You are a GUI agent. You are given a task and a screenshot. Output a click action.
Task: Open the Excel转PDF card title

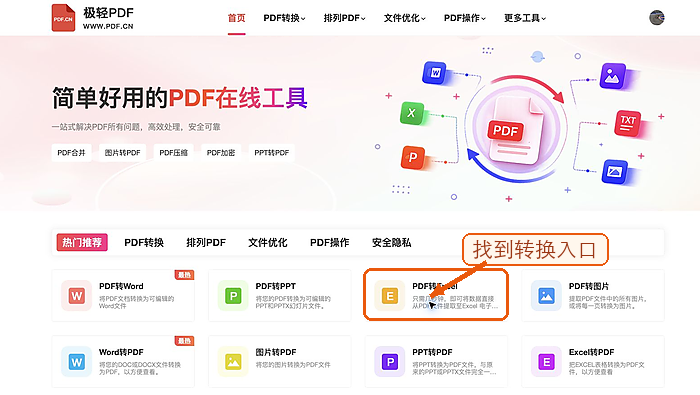pyautogui.click(x=592, y=352)
